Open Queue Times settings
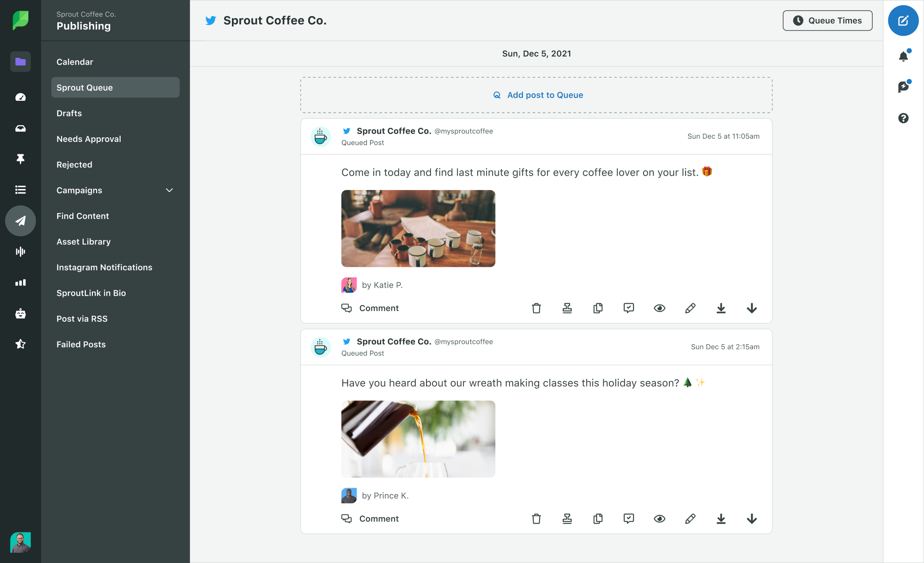Image resolution: width=924 pixels, height=563 pixels. (827, 20)
